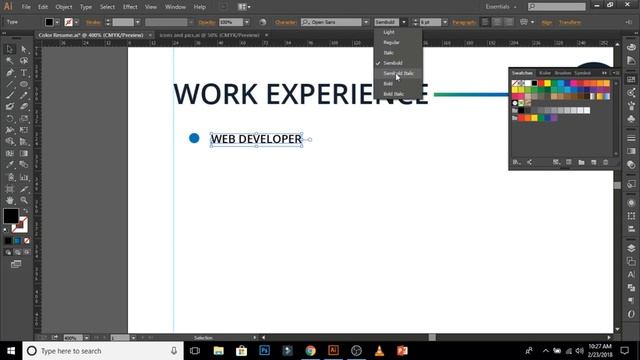
Task: Click the Opacity link in control bar
Action: [207, 22]
